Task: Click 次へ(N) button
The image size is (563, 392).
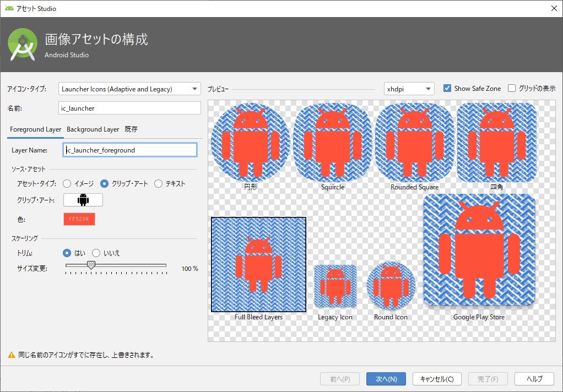Action: pyautogui.click(x=386, y=379)
